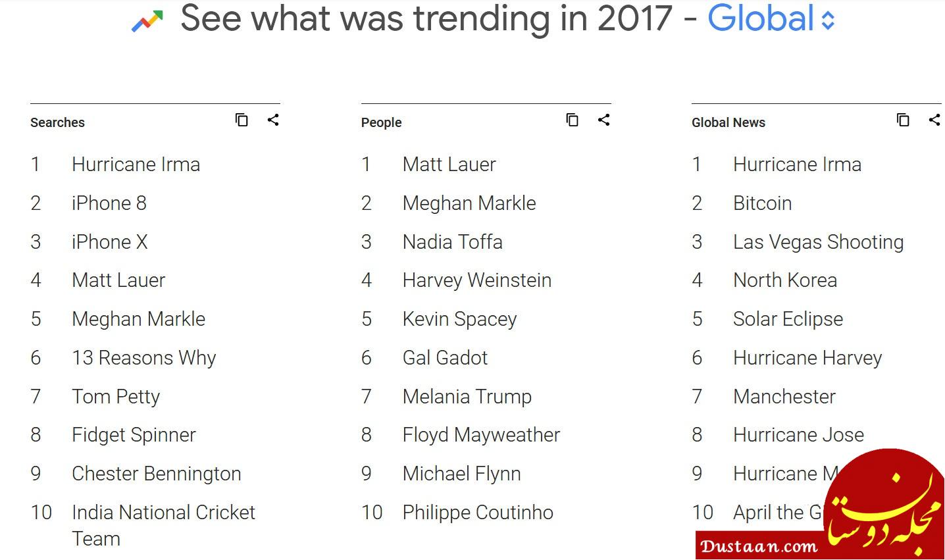Click Solar Eclipse news entry
Viewport: 945px width, 560px height.
click(x=788, y=319)
